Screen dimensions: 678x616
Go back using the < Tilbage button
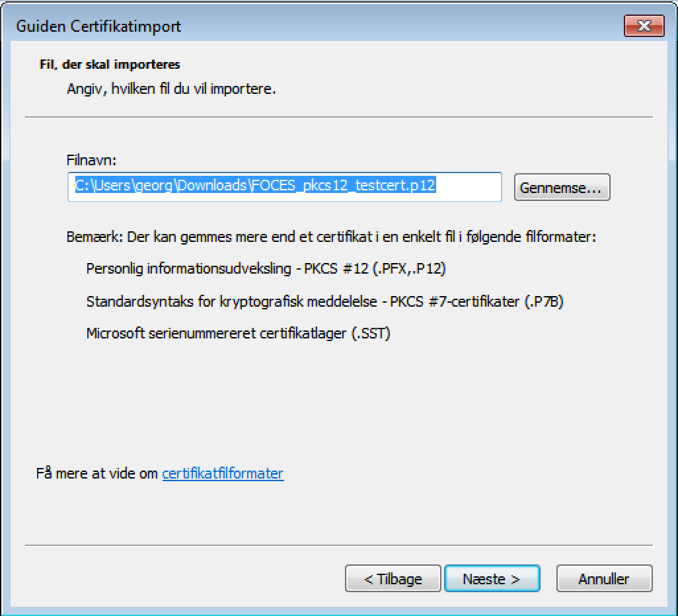[x=393, y=579]
